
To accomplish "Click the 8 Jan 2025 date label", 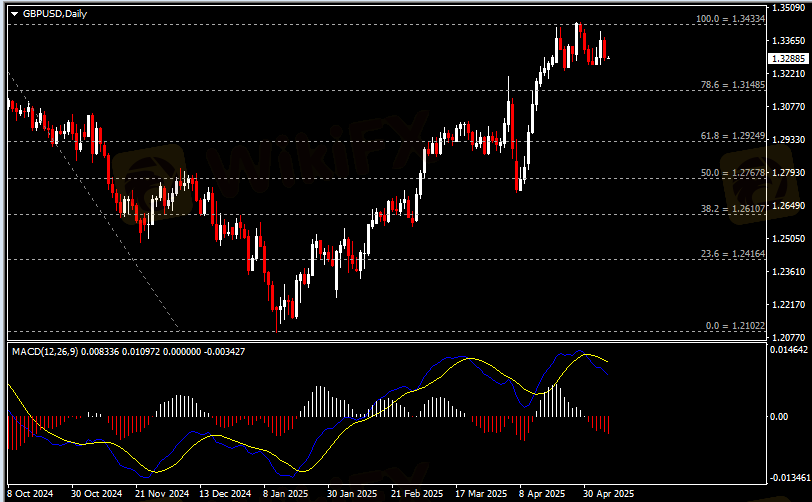I will [285, 494].
